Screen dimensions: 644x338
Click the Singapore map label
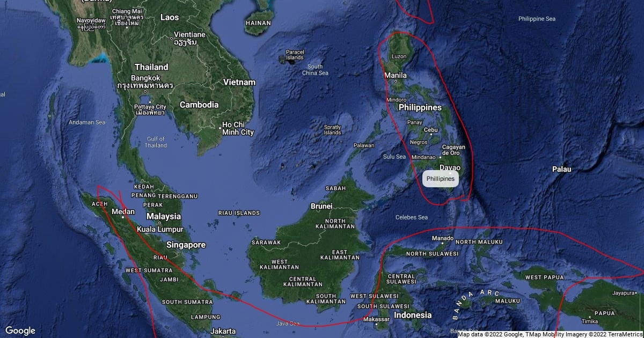[186, 245]
